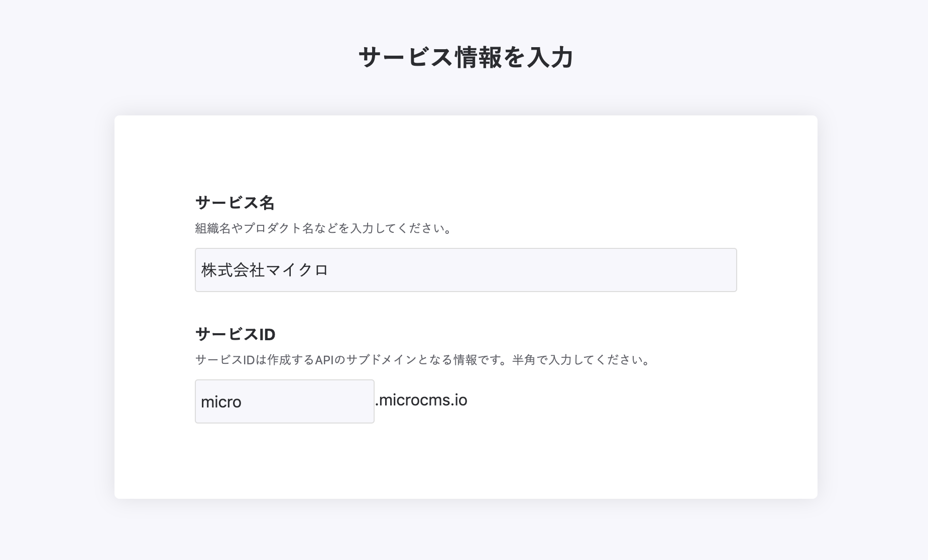Click the .microcms.io domain suffix text
This screenshot has height=560, width=928.
click(x=422, y=400)
